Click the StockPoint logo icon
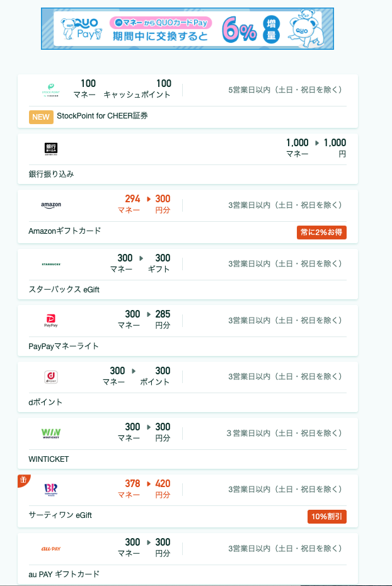The image size is (392, 586). (51, 90)
